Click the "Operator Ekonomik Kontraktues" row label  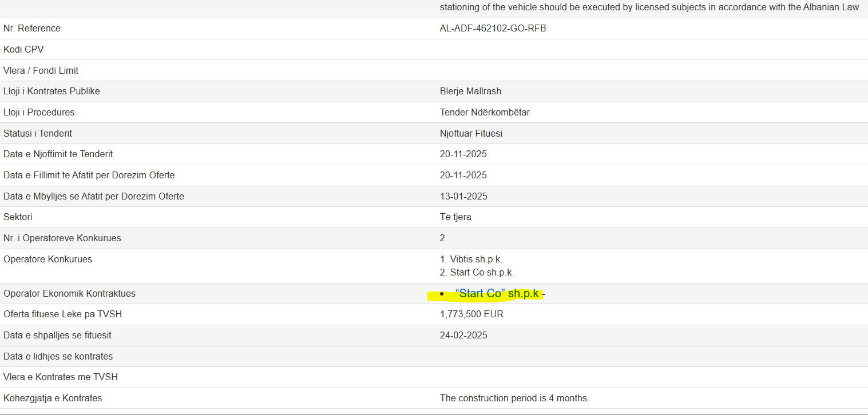[x=70, y=294]
